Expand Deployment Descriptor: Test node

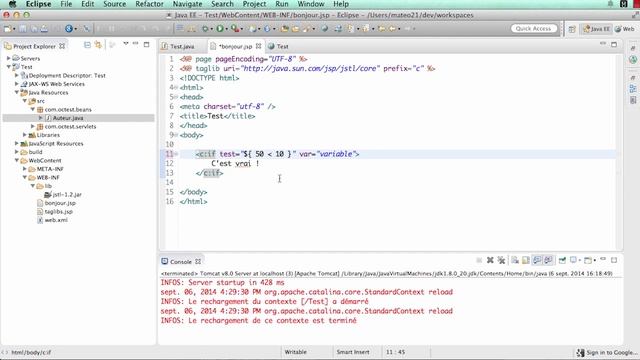coord(17,76)
